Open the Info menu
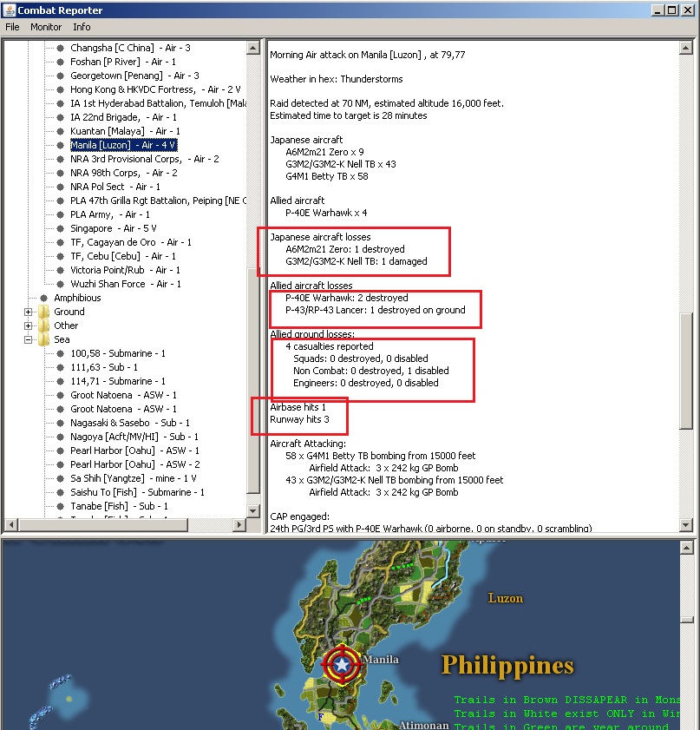Image resolution: width=700 pixels, height=730 pixels. (x=82, y=27)
